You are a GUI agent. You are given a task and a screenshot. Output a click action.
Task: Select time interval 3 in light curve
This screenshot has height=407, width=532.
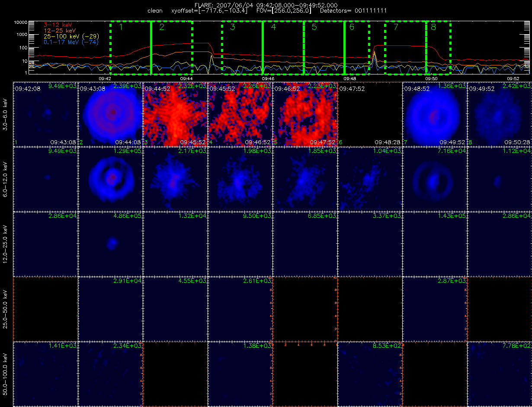pyautogui.click(x=242, y=48)
